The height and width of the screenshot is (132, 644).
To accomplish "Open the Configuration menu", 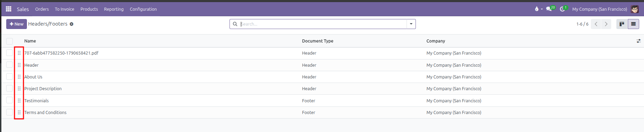I will [143, 9].
